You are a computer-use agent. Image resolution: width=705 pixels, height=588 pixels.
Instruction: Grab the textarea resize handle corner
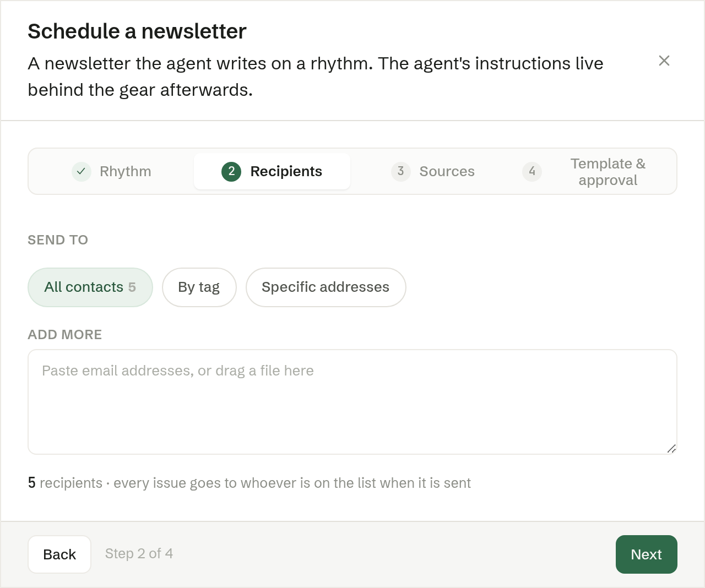(x=671, y=449)
